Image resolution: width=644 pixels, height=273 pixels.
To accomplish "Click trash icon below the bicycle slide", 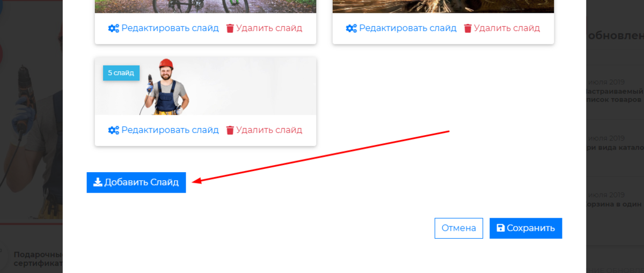I will pyautogui.click(x=230, y=28).
